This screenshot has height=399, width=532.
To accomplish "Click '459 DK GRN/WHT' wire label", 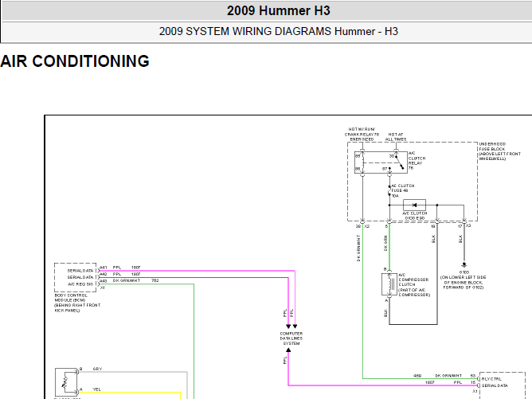I will click(x=438, y=376).
